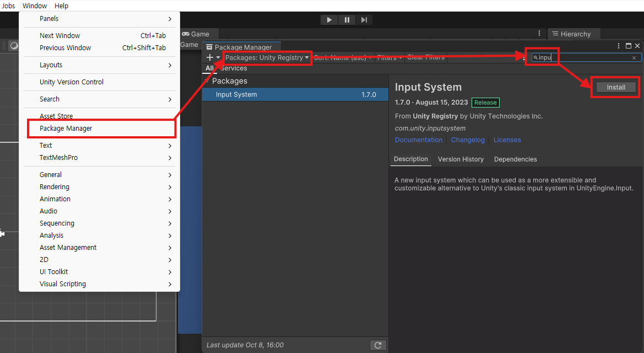Expand the UI Toolkit submenu
Image resolution: width=644 pixels, height=353 pixels.
click(99, 272)
